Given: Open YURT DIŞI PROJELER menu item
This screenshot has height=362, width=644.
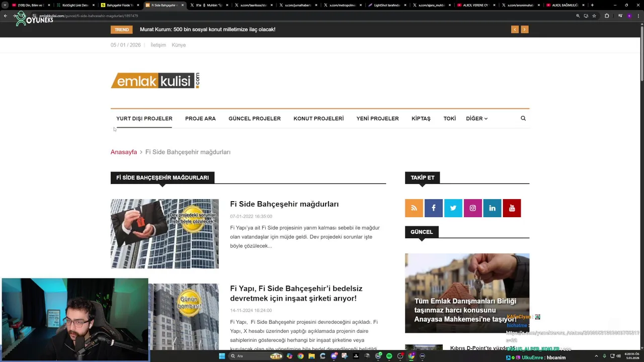Looking at the screenshot, I should 144,119.
